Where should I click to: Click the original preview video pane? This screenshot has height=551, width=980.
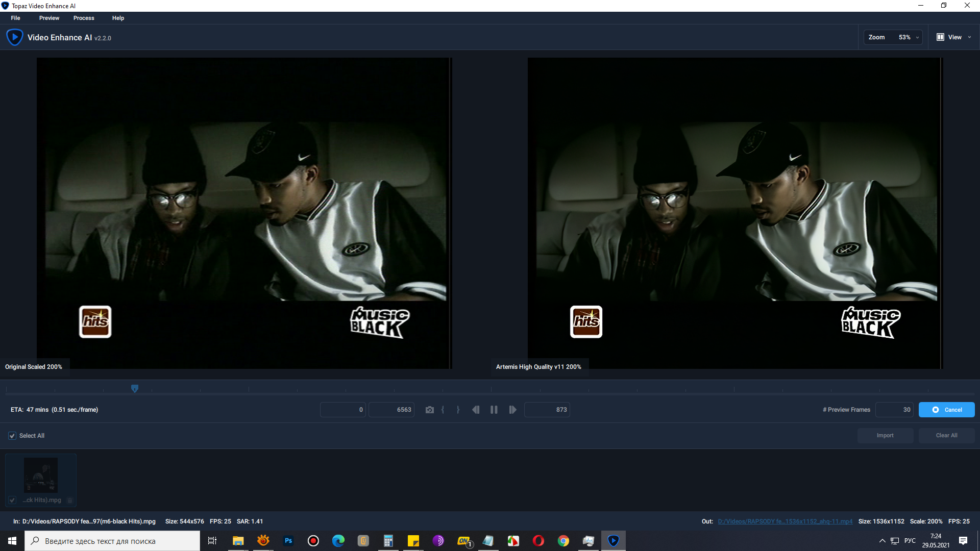coord(244,213)
